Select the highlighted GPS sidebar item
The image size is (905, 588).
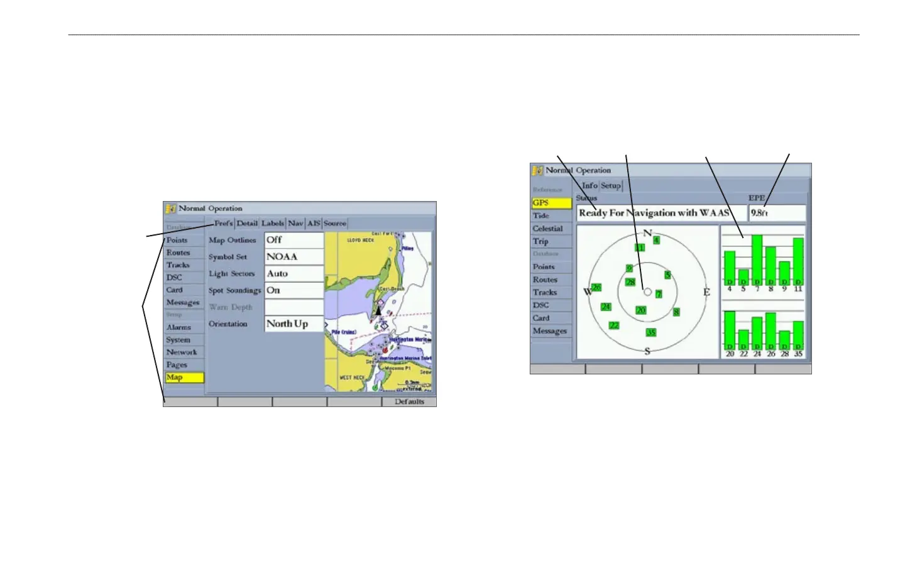point(551,203)
